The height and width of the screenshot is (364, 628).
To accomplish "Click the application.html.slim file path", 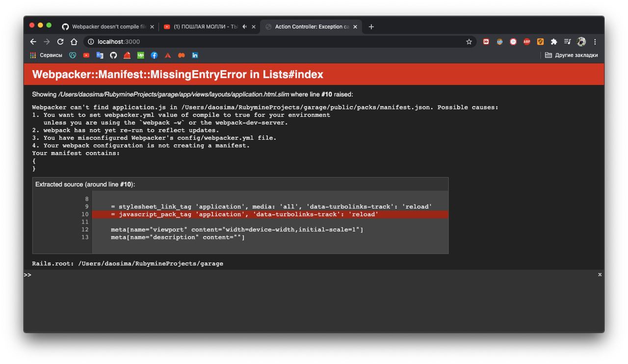I will (174, 94).
